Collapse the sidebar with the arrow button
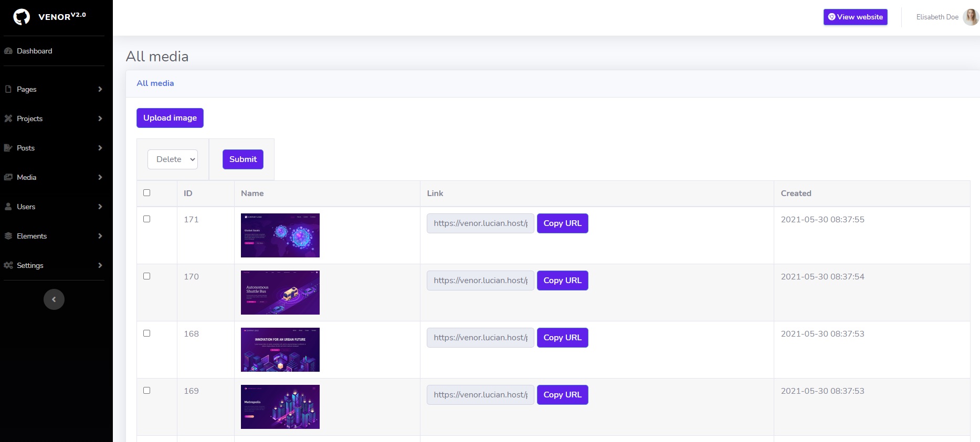Screen dimensions: 980x442 pyautogui.click(x=54, y=299)
